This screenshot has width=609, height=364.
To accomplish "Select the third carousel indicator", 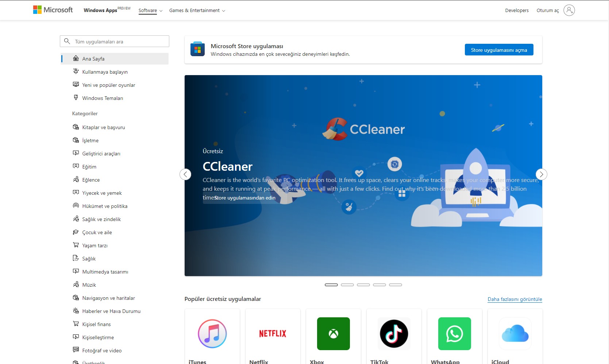I will (x=363, y=285).
